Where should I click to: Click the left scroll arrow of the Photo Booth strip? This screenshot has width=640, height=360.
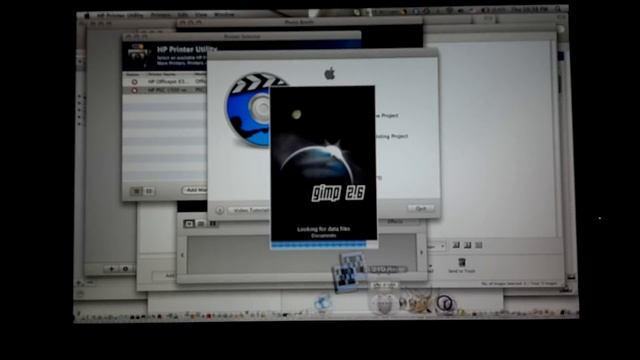182,255
